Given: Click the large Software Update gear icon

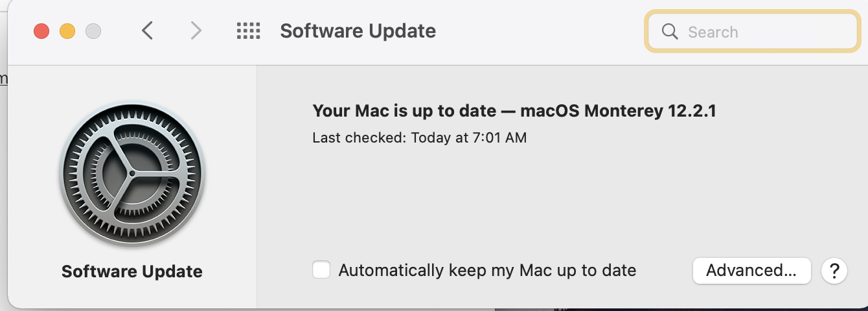Looking at the screenshot, I should click(x=131, y=174).
